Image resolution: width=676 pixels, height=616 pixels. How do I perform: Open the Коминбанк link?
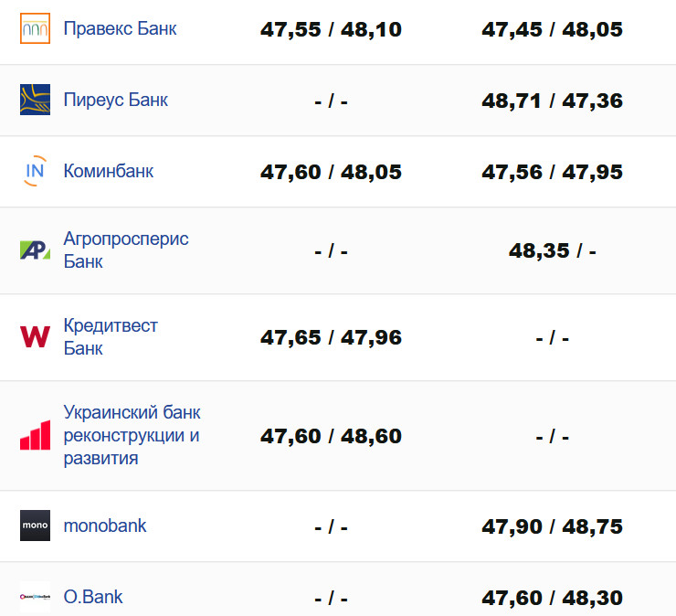pyautogui.click(x=109, y=171)
